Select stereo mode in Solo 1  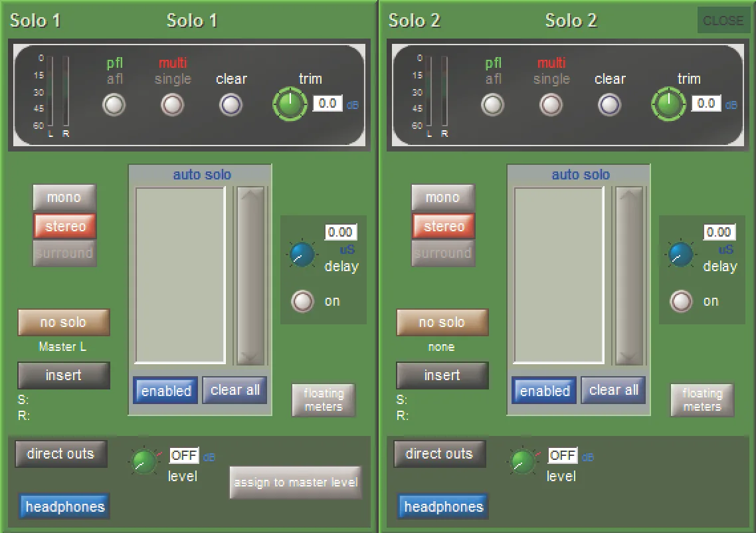point(64,226)
